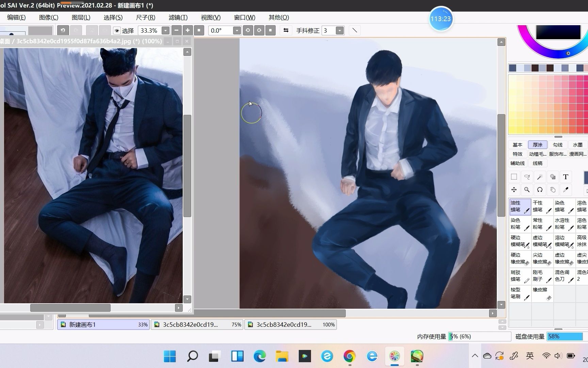Open Google Chrome from the taskbar
The width and height of the screenshot is (588, 368).
349,356
